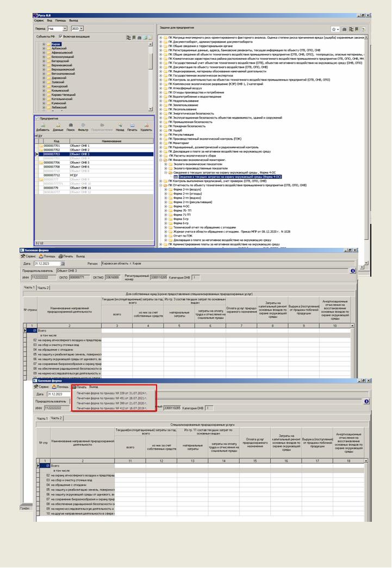Click the Добавить (Add) enterprise icon
Viewport: 392px width, 568px height.
[42, 126]
